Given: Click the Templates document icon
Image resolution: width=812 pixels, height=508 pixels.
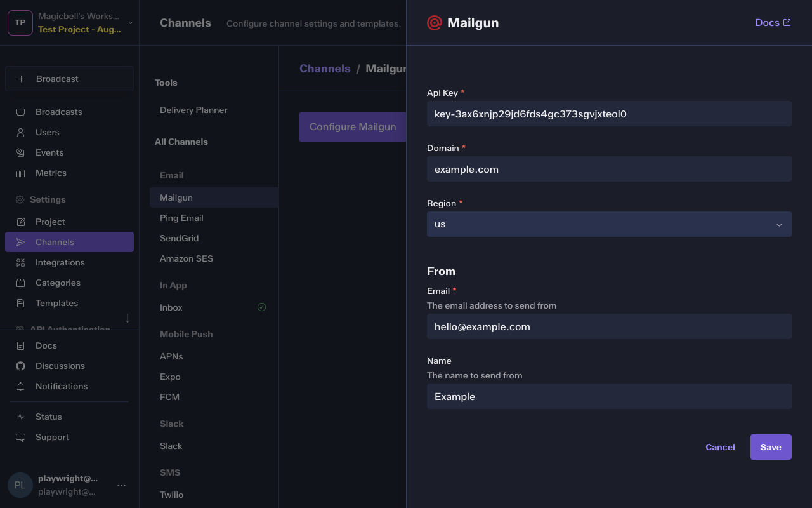Looking at the screenshot, I should tap(20, 303).
